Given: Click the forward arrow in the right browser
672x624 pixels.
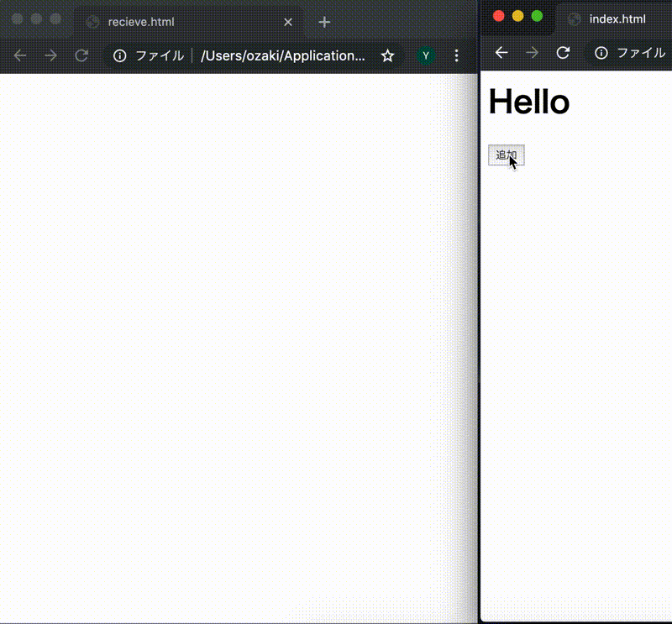Looking at the screenshot, I should (x=532, y=53).
